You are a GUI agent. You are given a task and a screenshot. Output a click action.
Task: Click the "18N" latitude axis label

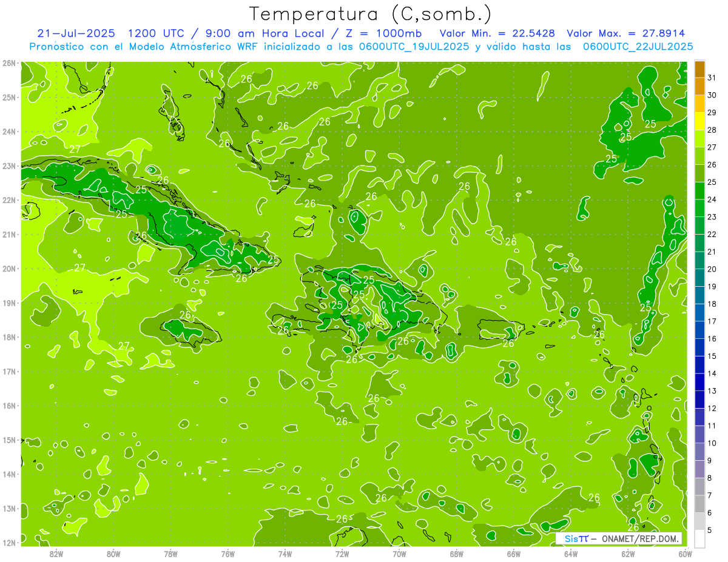(9, 337)
